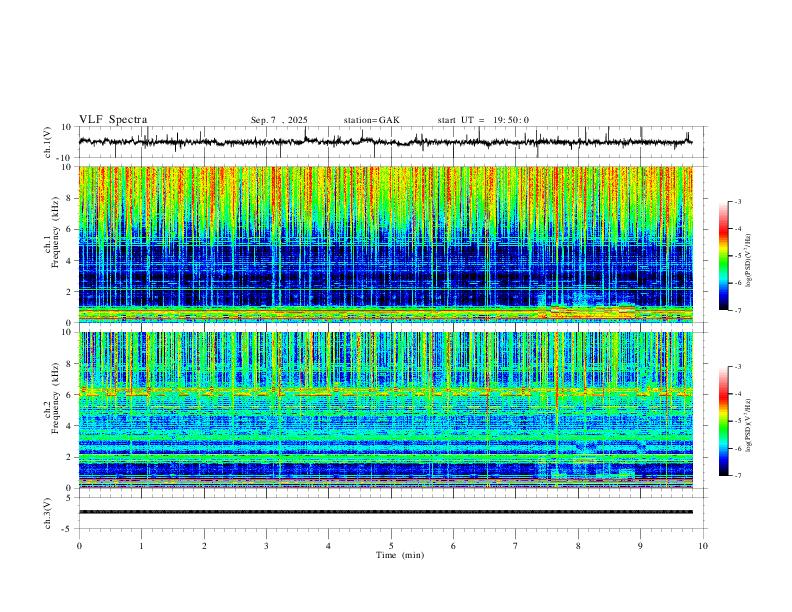The image size is (792, 612).
Task: Click the "2" kHz tick on ch.1 frequency axis
Action: pos(69,291)
